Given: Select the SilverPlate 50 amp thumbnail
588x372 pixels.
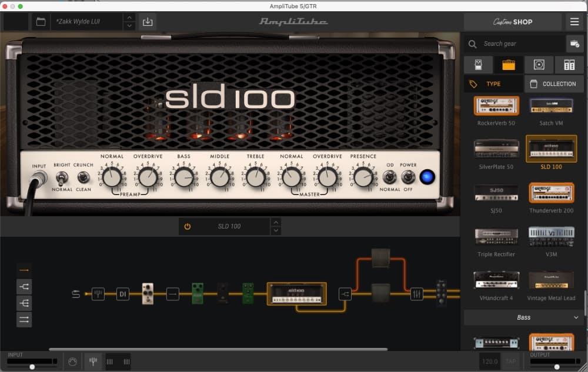Looking at the screenshot, I should [496, 149].
